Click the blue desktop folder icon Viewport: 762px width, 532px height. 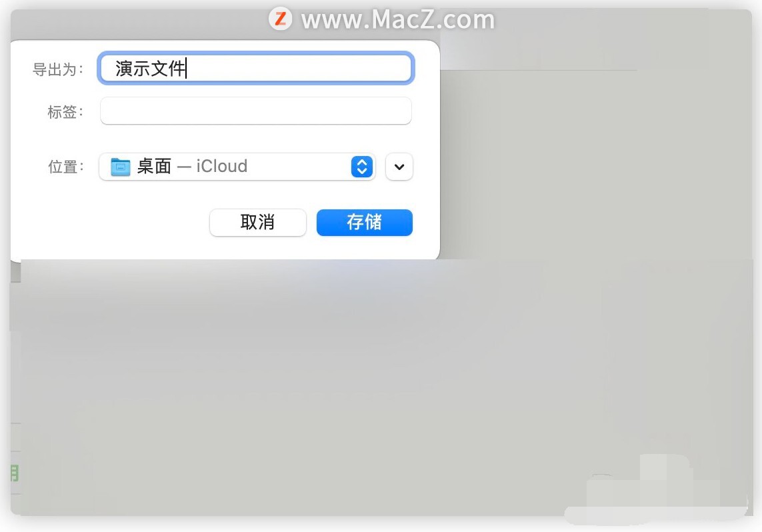pyautogui.click(x=120, y=167)
